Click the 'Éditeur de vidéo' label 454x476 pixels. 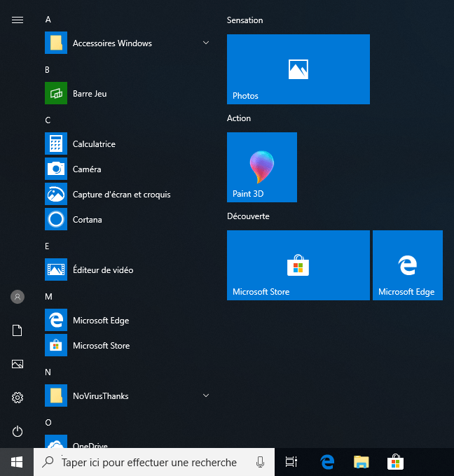(103, 270)
